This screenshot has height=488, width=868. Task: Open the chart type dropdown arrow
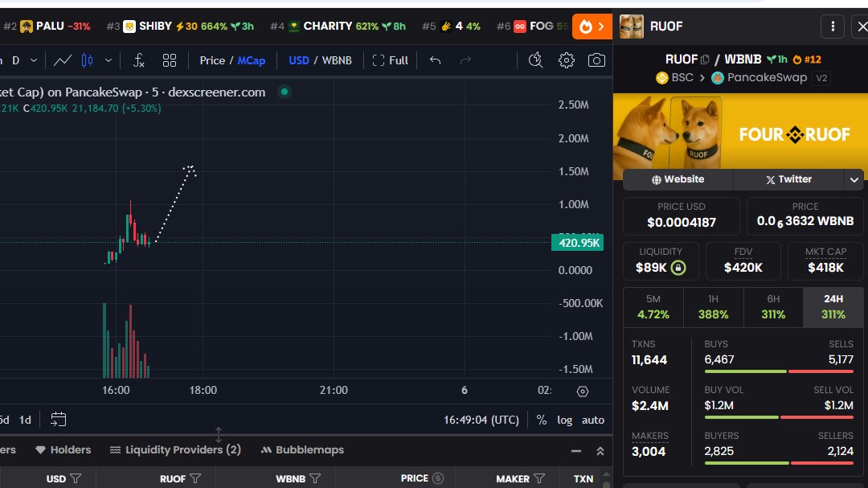[x=108, y=60]
